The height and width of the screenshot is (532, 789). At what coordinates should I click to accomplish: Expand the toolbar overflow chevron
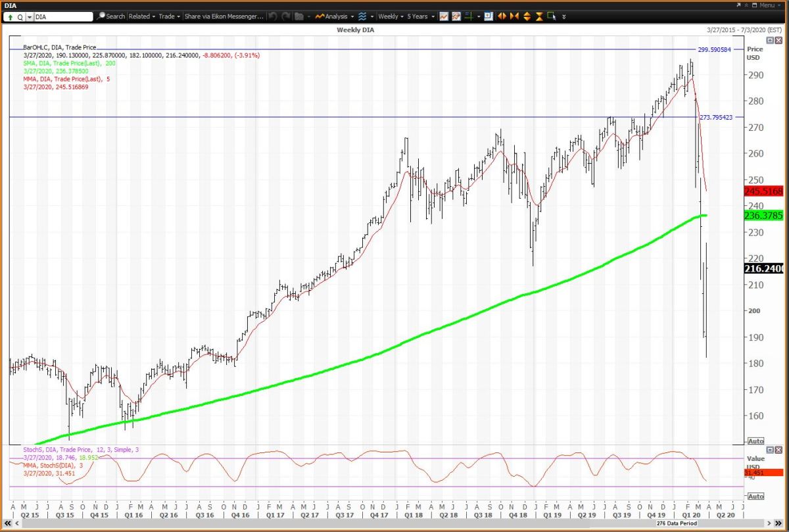click(564, 16)
